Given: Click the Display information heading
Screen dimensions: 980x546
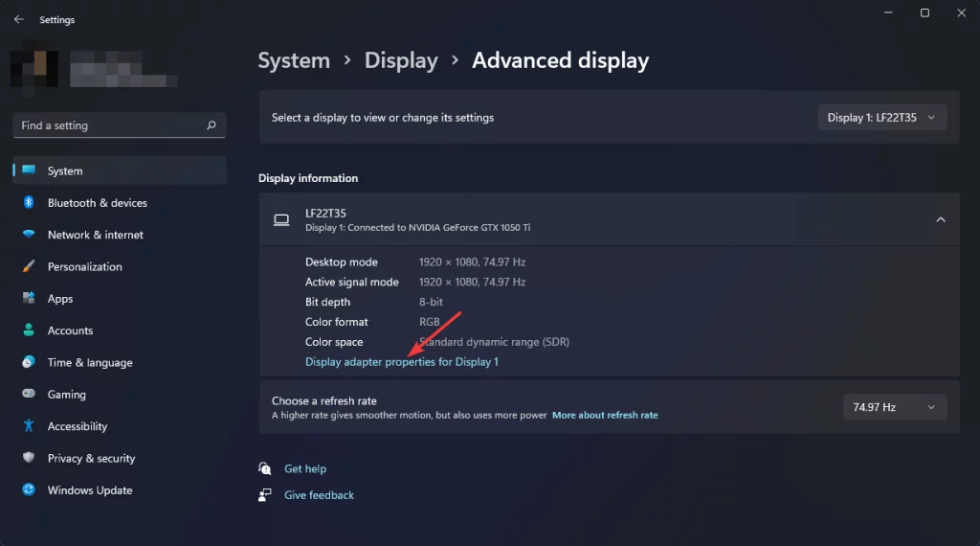Looking at the screenshot, I should (308, 178).
